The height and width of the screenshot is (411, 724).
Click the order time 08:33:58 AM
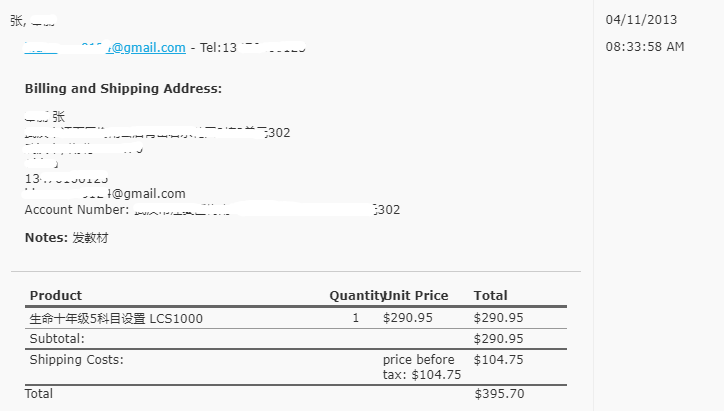(x=645, y=47)
